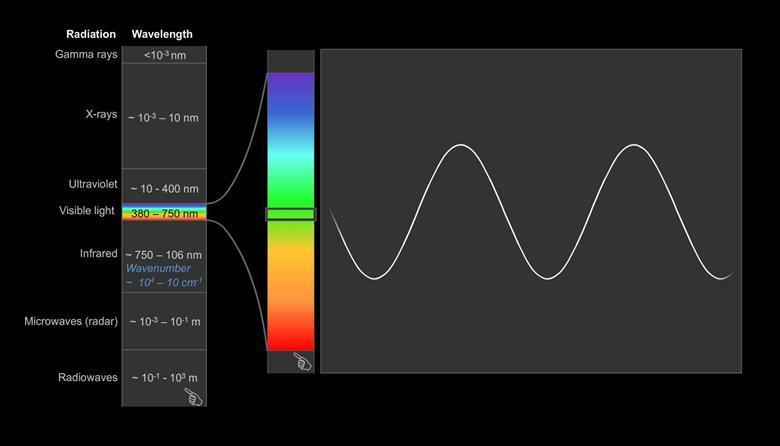Click the spectrum slider handle rectangle
This screenshot has height=446, width=780.
point(290,214)
